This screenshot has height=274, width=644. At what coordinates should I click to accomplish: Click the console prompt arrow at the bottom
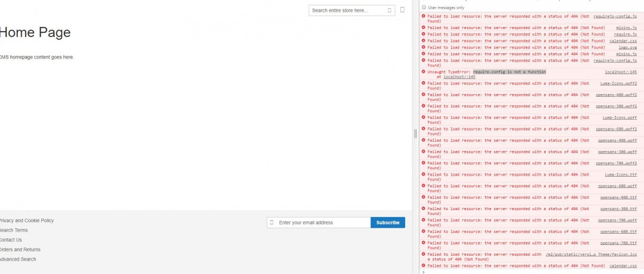pos(423,272)
